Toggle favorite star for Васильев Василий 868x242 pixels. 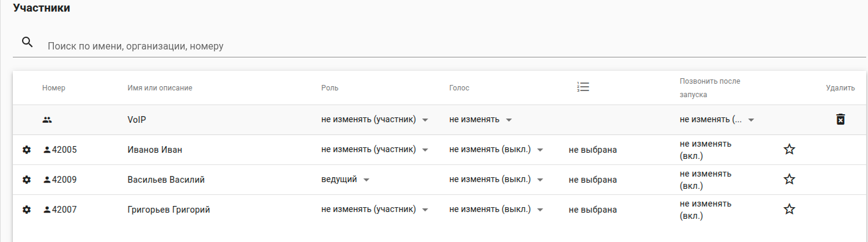tap(789, 179)
